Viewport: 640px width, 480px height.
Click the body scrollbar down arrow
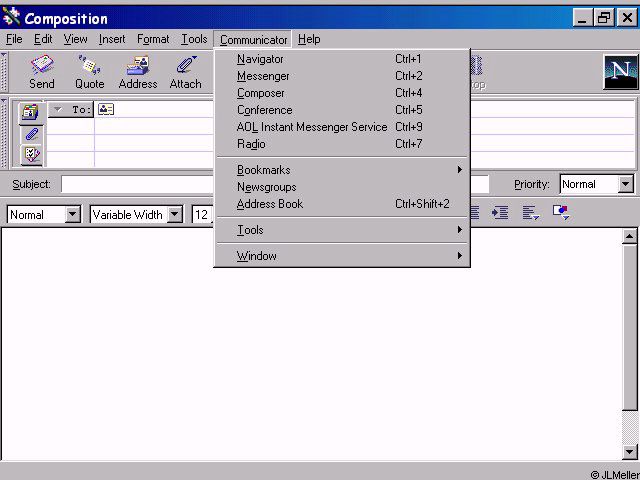[629, 451]
